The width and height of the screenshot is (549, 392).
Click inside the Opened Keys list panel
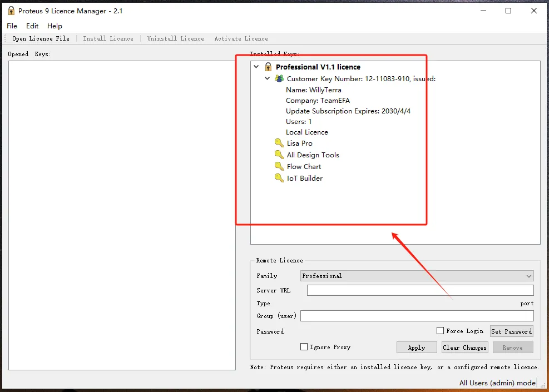(x=122, y=215)
